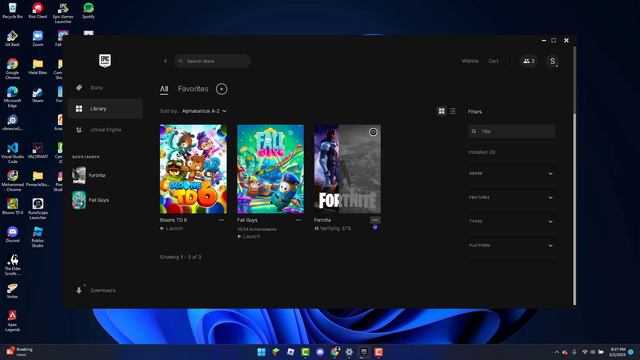Click Fall Guys achievements text
Image resolution: width=640 pixels, height=360 pixels.
click(x=257, y=229)
